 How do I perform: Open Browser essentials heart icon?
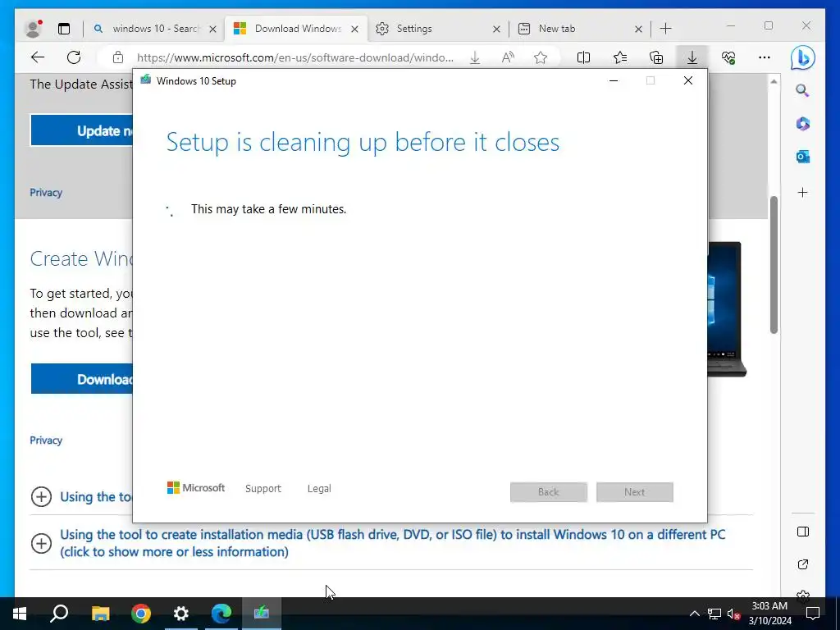728,57
